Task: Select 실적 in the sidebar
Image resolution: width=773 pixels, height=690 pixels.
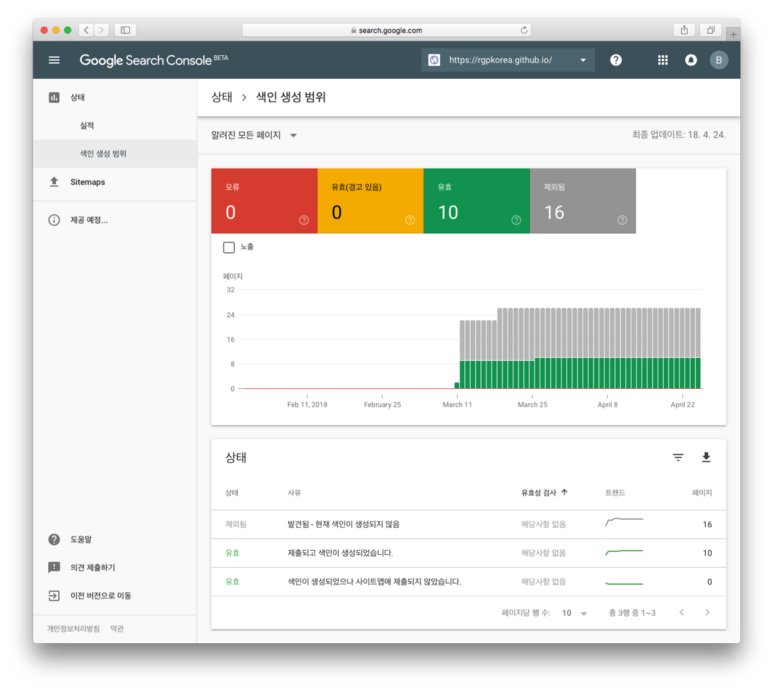Action: [x=87, y=126]
